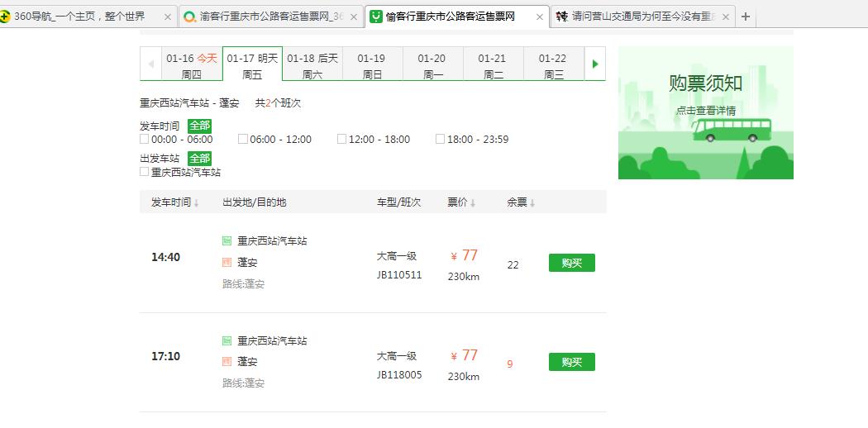Close the 360导航 tab
Viewport: 868px width, 428px height.
168,17
